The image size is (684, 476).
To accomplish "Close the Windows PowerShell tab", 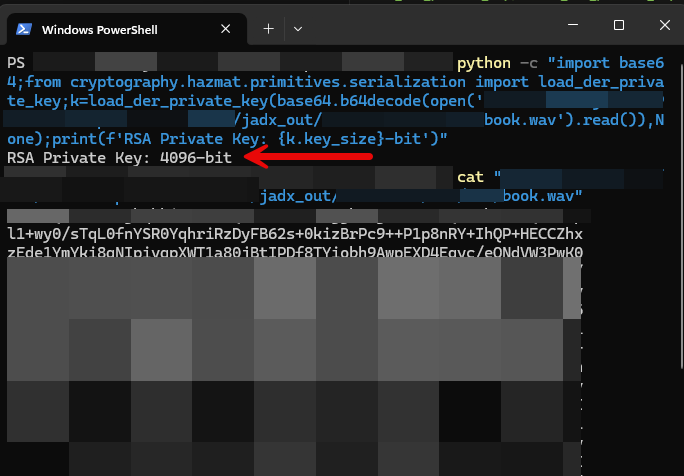I will [226, 29].
